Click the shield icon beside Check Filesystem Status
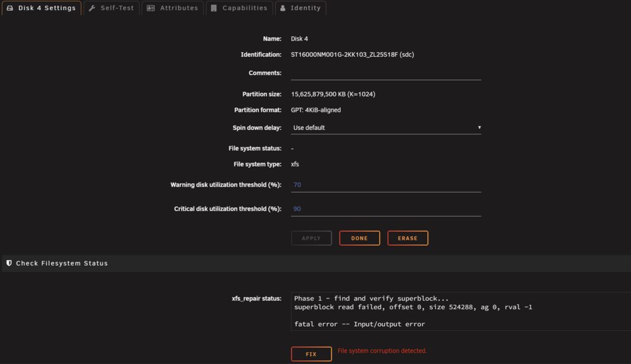 tap(9, 263)
